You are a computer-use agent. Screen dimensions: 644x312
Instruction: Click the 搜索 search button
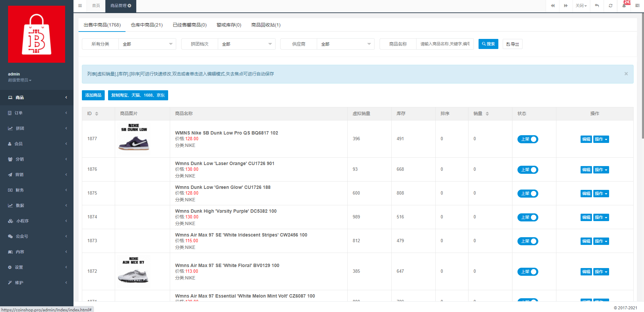(x=488, y=44)
